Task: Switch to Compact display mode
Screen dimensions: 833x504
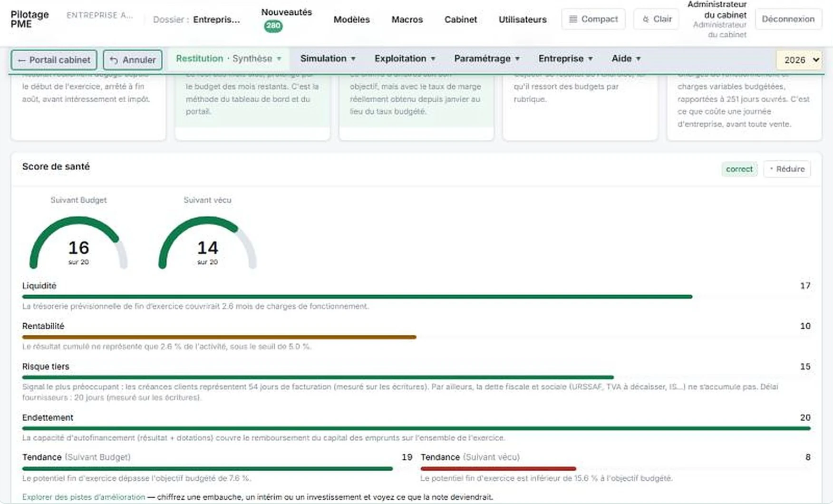Action: tap(593, 19)
